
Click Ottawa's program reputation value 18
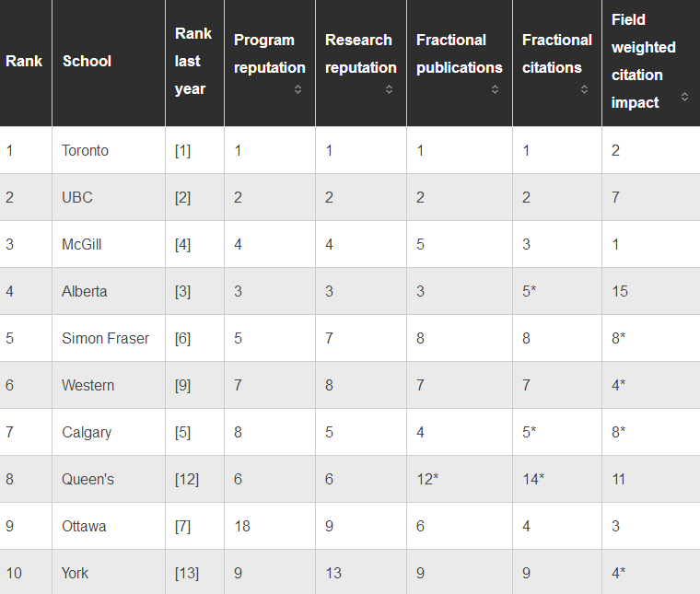pyautogui.click(x=242, y=526)
